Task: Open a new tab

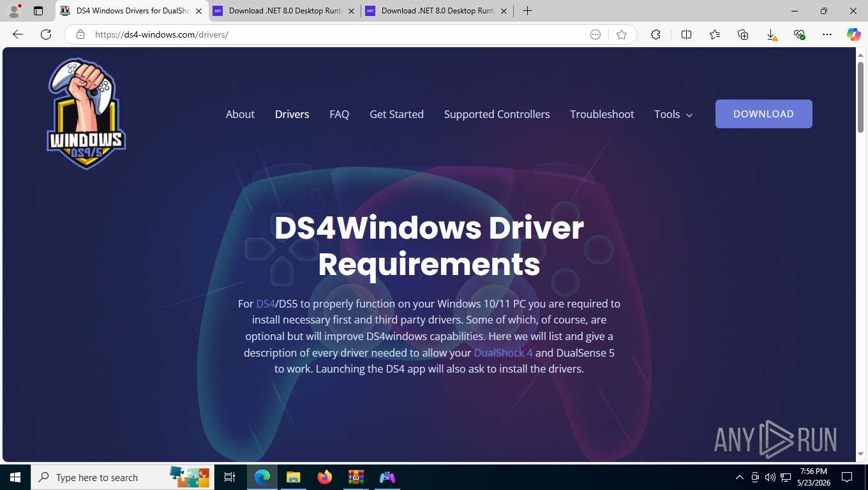Action: click(527, 11)
